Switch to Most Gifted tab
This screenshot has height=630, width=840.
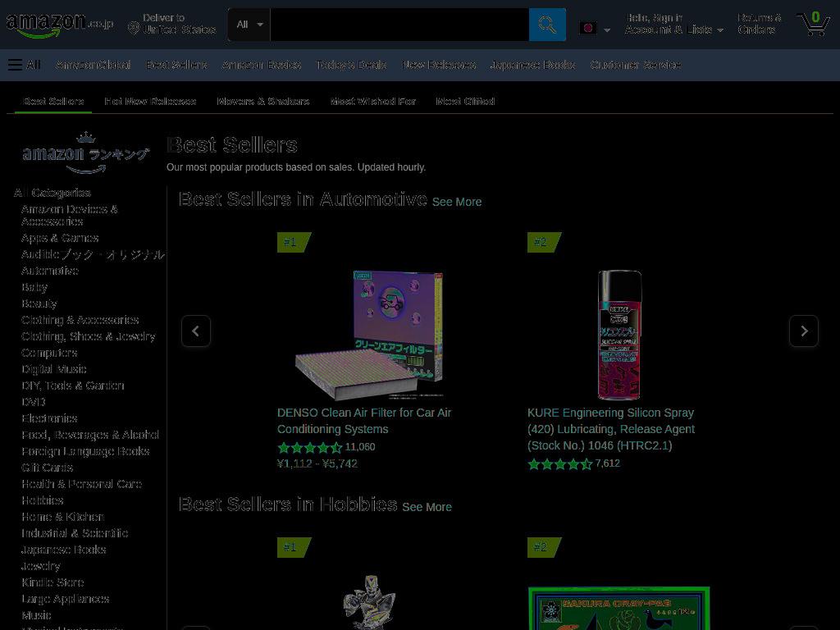point(465,101)
